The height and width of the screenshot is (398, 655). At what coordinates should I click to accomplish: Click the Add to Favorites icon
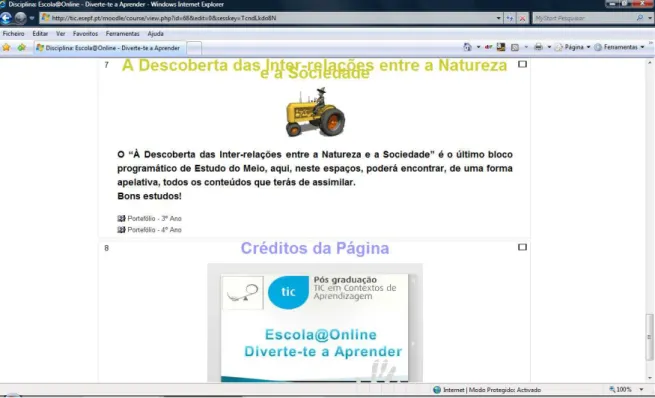pos(21,48)
